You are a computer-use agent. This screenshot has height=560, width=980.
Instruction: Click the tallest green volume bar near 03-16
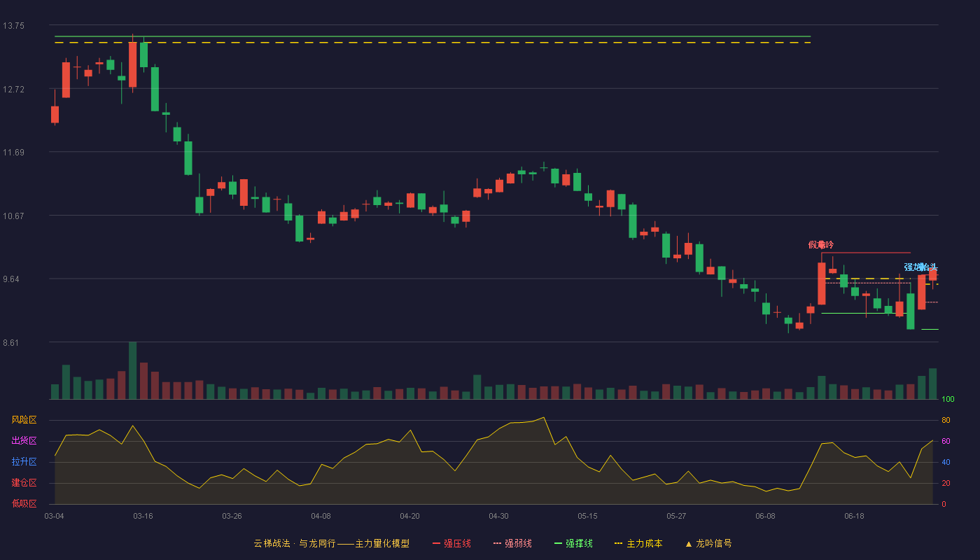coord(132,370)
